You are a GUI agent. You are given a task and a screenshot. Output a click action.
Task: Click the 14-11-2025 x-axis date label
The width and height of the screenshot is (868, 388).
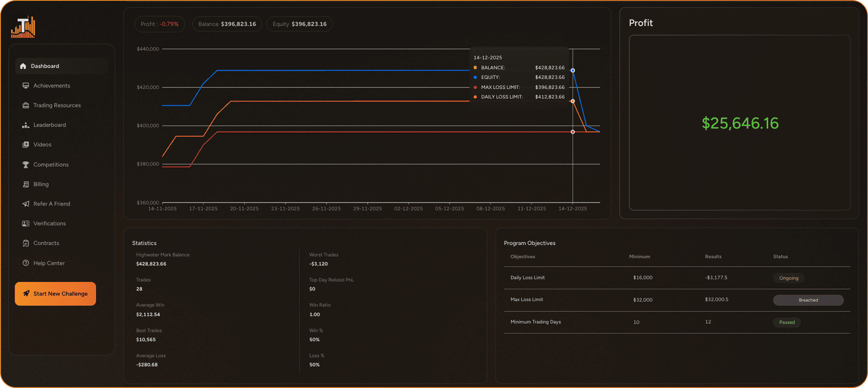(x=163, y=209)
